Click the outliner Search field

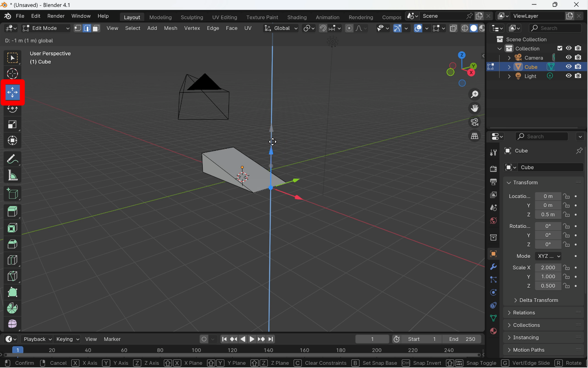(556, 28)
